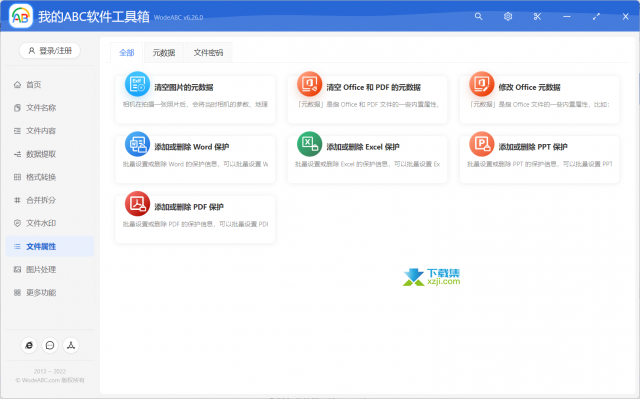Click icon beside 格式转换

click(x=17, y=177)
